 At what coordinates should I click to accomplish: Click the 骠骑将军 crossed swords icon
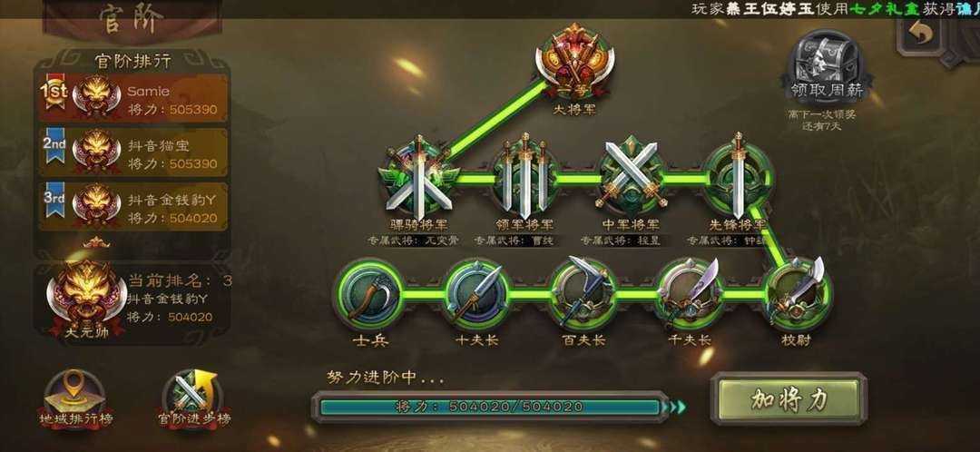pyautogui.click(x=418, y=178)
